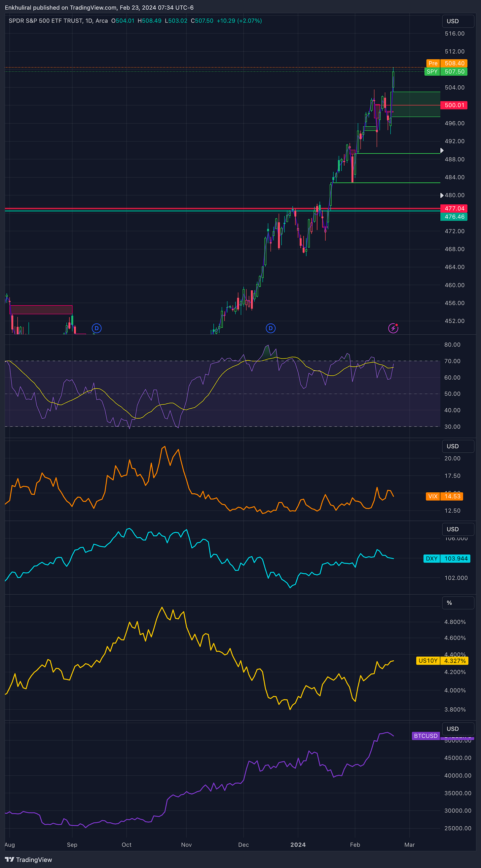Click the SPDR S&P 500 ETF TRUST title
Viewport: 481px width, 868px height.
click(x=46, y=21)
